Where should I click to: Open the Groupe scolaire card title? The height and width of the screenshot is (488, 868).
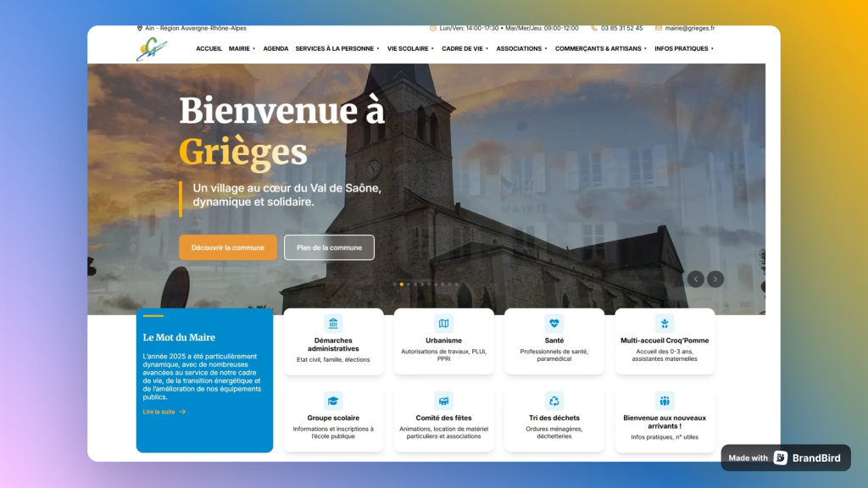pyautogui.click(x=333, y=418)
